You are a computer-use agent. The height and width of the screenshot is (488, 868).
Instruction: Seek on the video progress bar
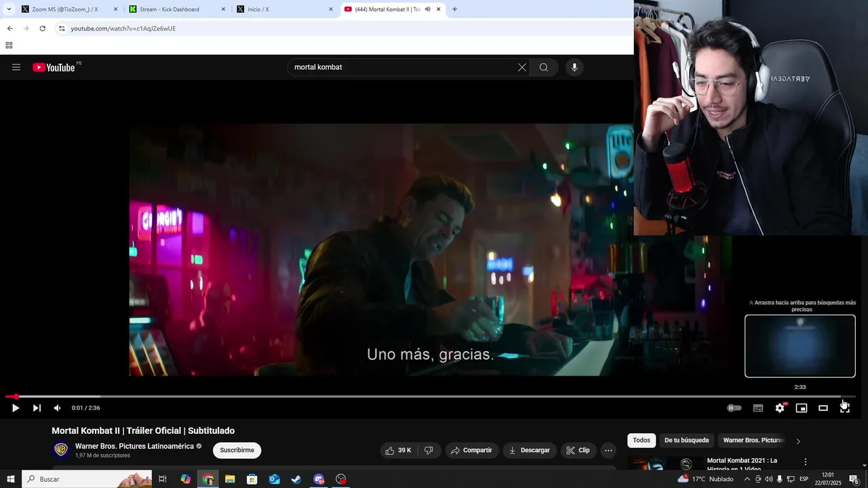(430, 396)
